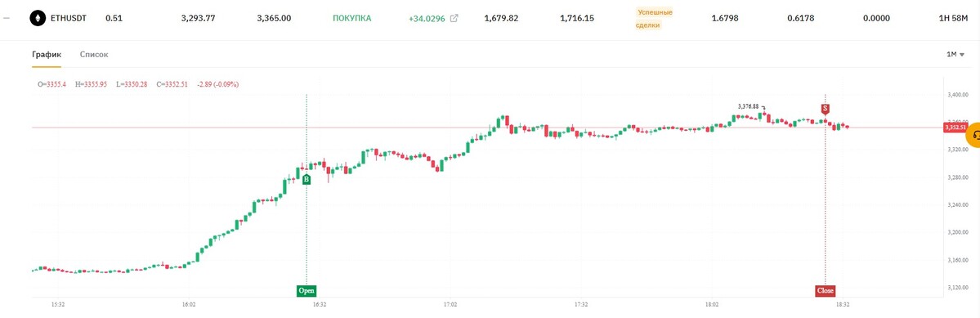
Task: Click the red 3,352.51 current price tag
Action: tap(955, 128)
